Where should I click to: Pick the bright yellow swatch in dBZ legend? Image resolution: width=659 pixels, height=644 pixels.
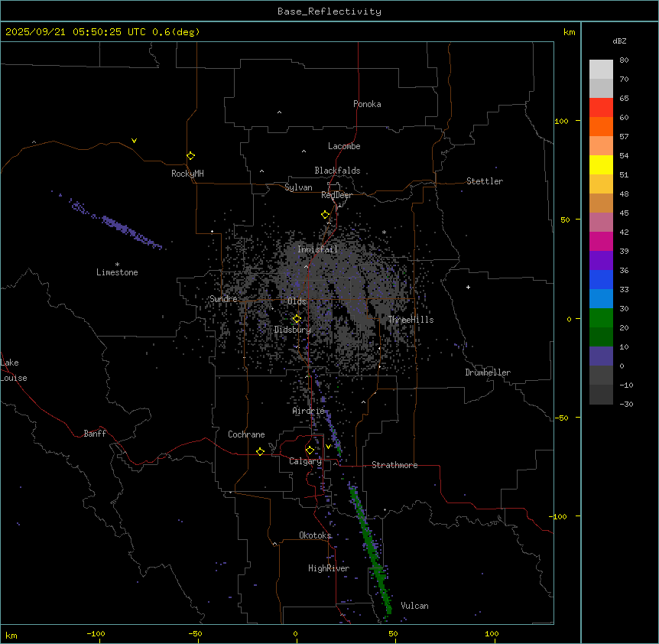[x=601, y=164]
